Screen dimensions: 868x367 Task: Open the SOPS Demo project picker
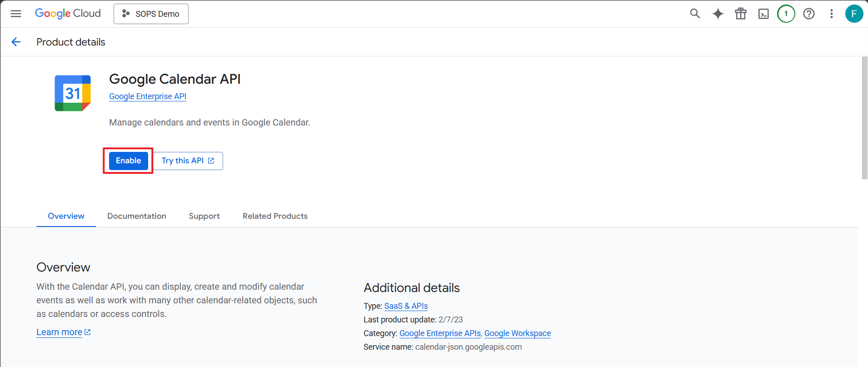(151, 14)
